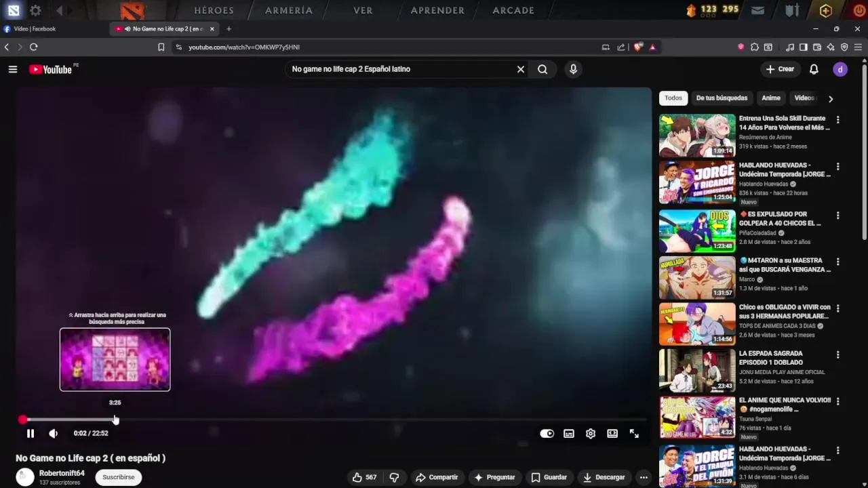868x488 pixels.
Task: Open Dota settings gear icon
Action: [x=35, y=10]
